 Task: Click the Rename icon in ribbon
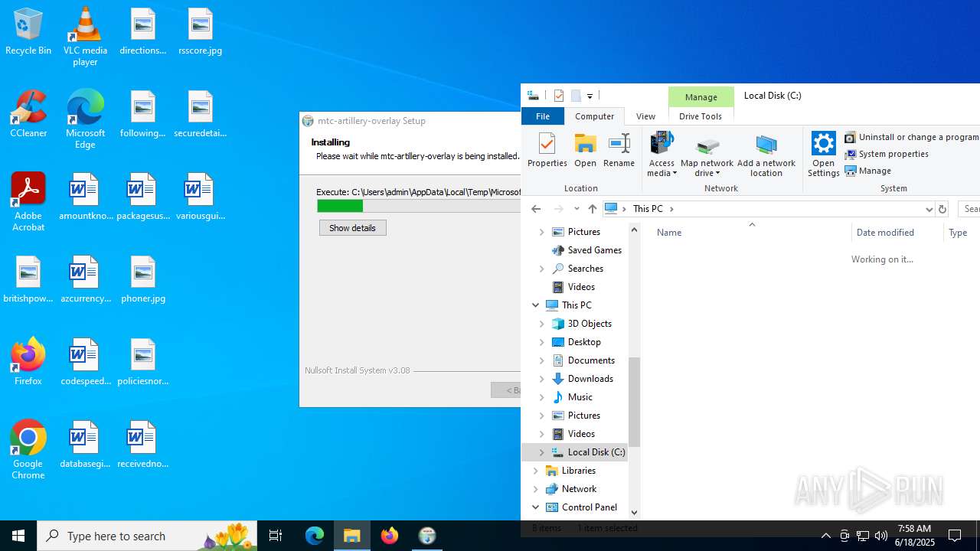click(x=619, y=150)
